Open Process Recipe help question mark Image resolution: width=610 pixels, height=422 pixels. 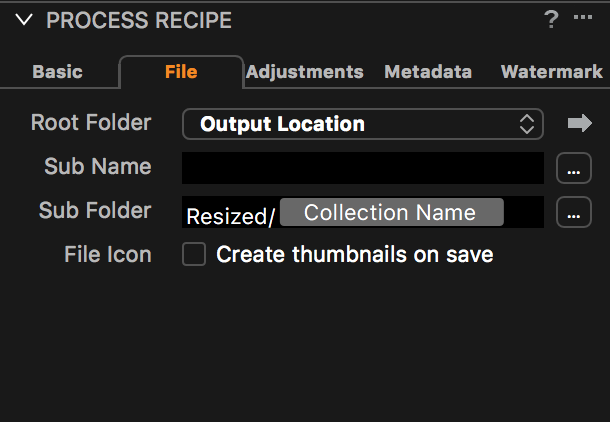tap(551, 19)
